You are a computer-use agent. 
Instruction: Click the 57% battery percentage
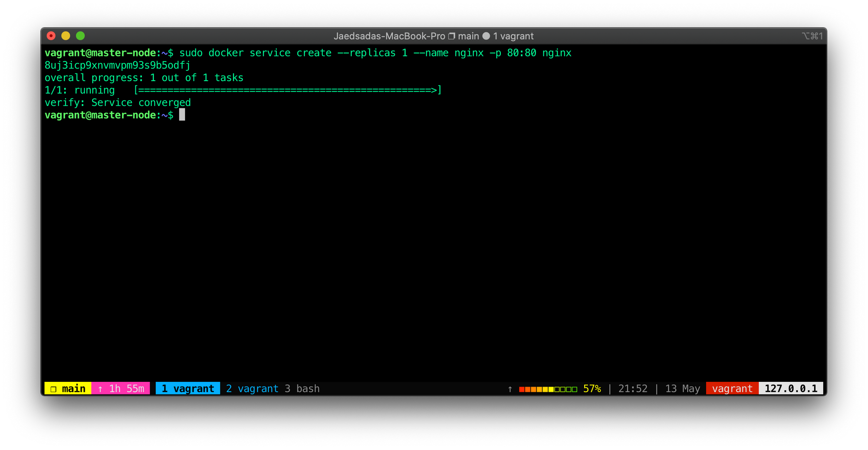(x=592, y=388)
